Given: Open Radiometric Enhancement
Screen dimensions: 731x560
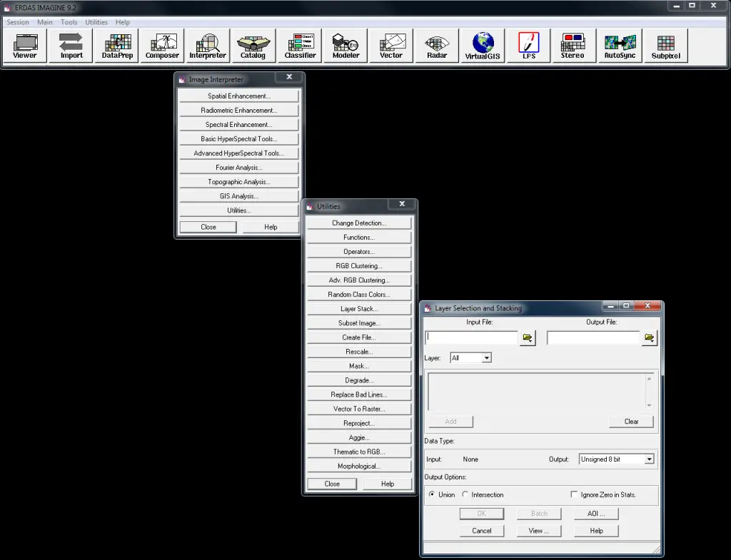Looking at the screenshot, I should click(238, 111).
